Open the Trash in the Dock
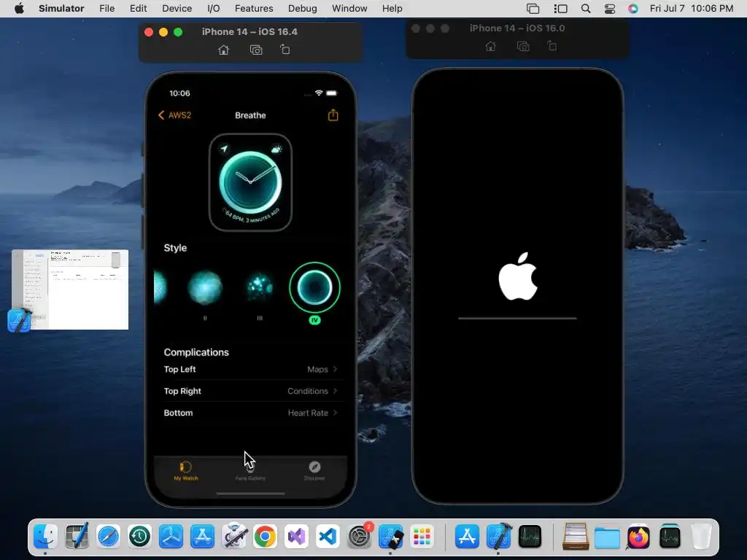 (701, 537)
